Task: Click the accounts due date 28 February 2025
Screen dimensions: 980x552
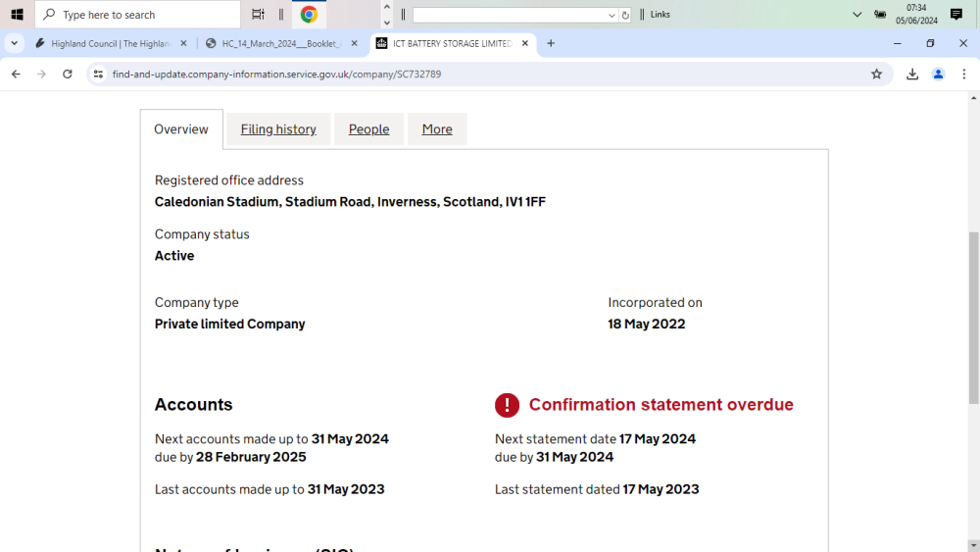Action: pos(251,457)
